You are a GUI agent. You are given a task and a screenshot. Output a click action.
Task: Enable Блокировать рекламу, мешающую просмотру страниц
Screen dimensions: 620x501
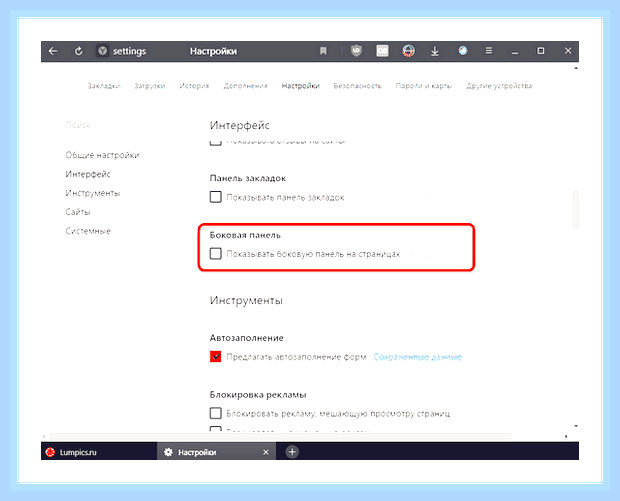(215, 413)
